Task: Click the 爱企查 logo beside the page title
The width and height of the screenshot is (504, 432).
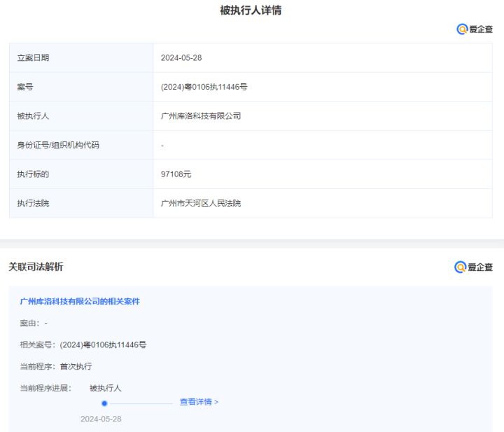Action: point(475,29)
